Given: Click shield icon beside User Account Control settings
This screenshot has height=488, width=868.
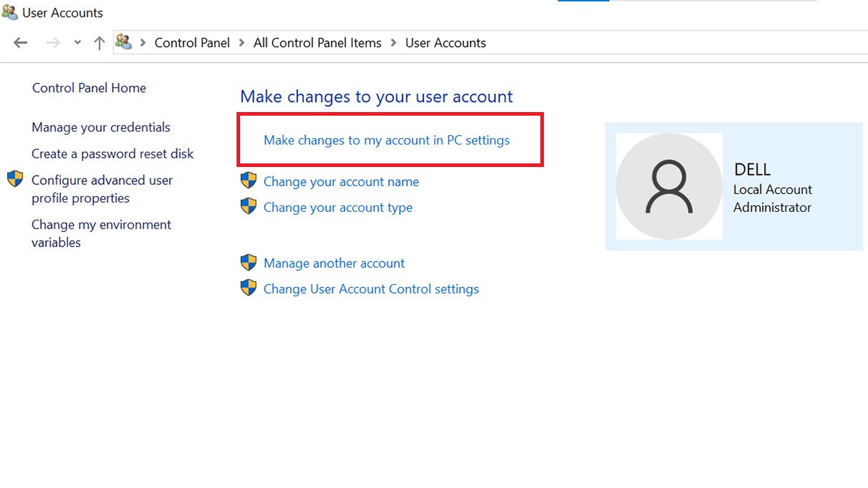Looking at the screenshot, I should pyautogui.click(x=249, y=288).
